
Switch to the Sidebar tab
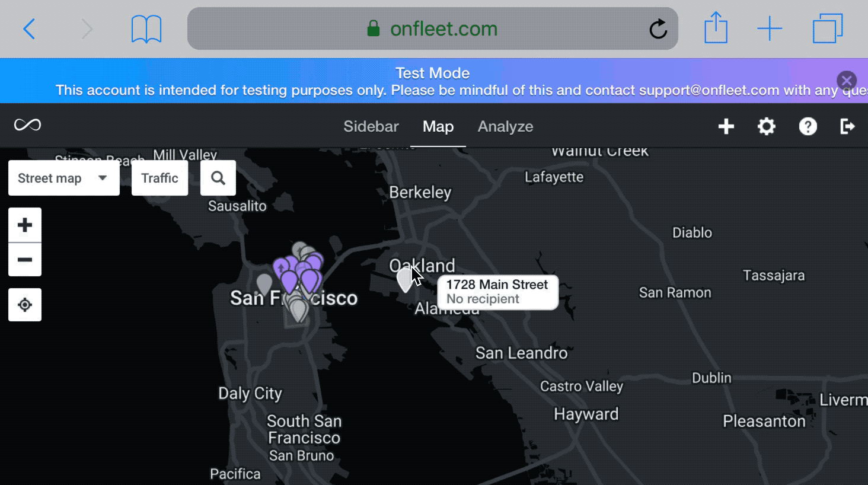coord(371,126)
